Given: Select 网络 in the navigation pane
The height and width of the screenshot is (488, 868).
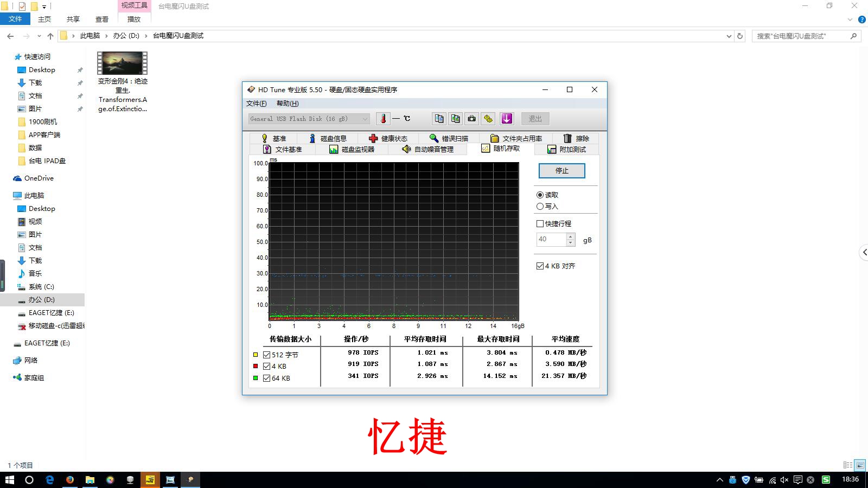Looking at the screenshot, I should (x=30, y=360).
